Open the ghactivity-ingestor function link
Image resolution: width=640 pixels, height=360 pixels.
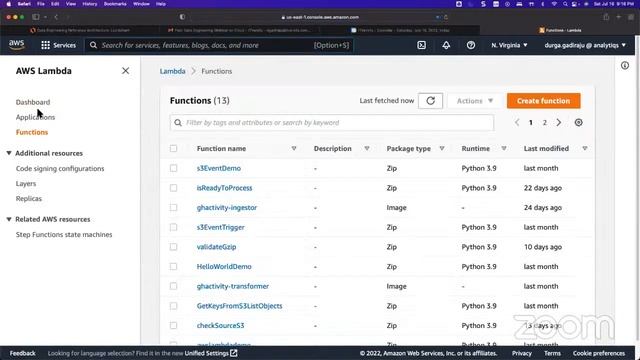[227, 207]
